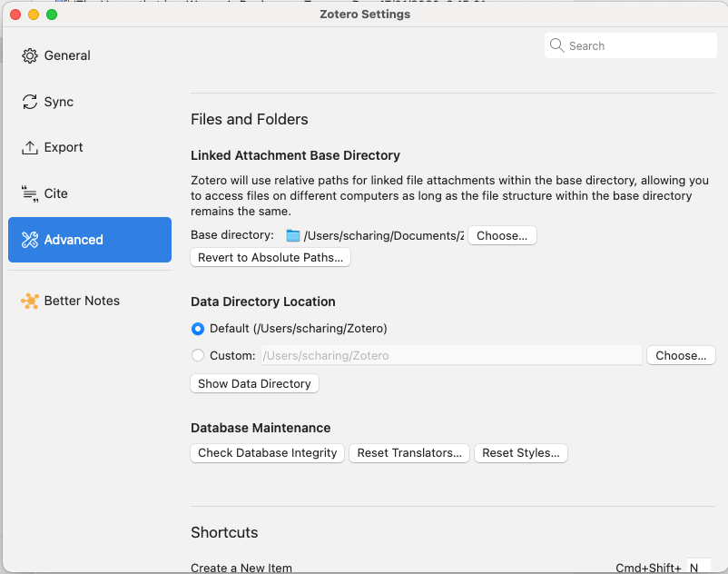The image size is (728, 574).
Task: Click the Better Notes orange icon
Action: (x=30, y=301)
